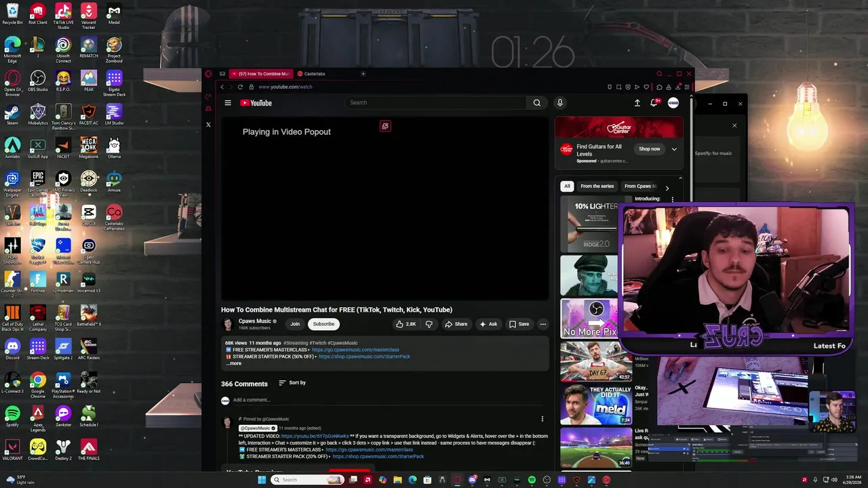
Task: Open the YouTube guide hamburger menu
Action: coord(228,103)
